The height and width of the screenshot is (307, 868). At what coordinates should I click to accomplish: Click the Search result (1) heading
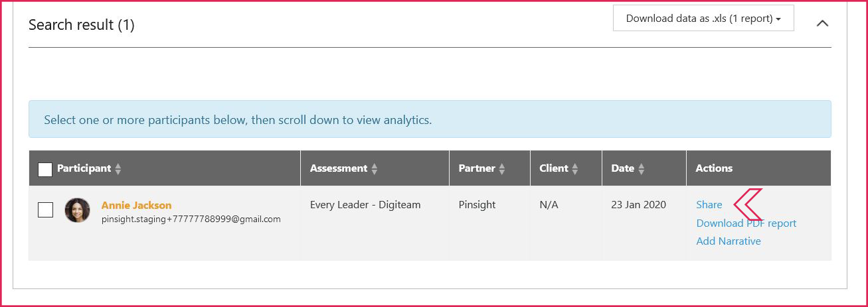(82, 25)
